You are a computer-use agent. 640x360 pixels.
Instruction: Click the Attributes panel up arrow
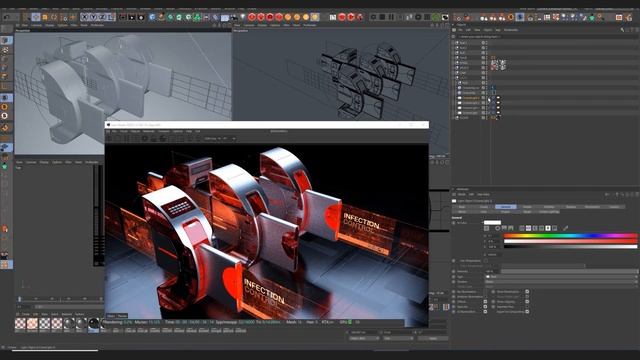tap(617, 194)
